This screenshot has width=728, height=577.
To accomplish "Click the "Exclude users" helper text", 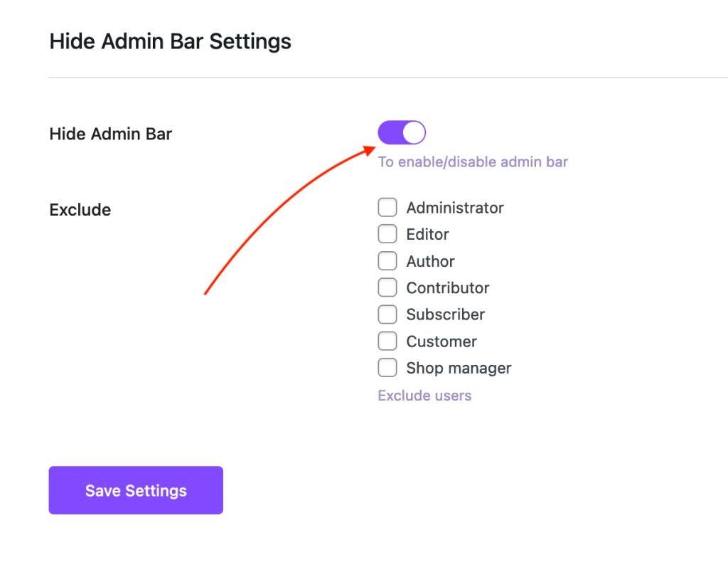I will (424, 396).
